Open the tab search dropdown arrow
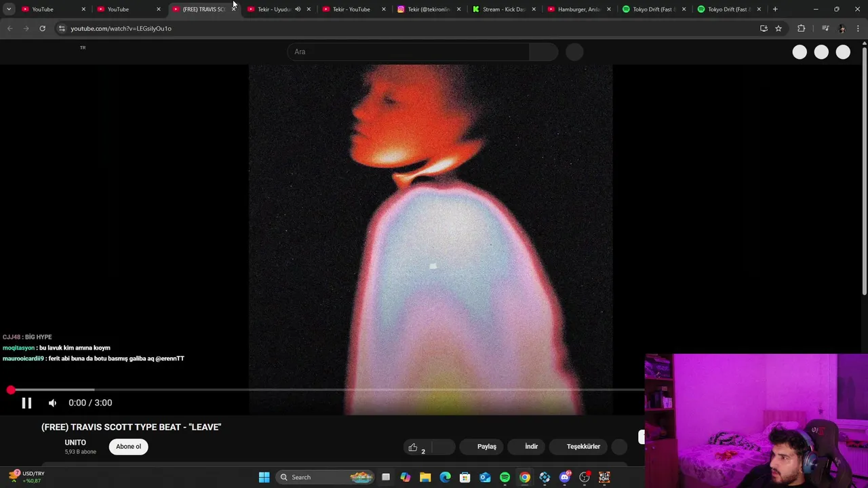The image size is (868, 488). point(9,9)
